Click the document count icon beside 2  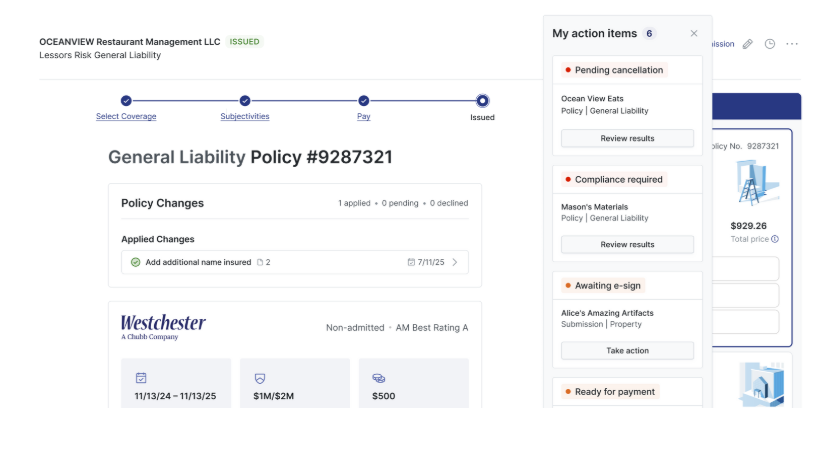pyautogui.click(x=260, y=262)
